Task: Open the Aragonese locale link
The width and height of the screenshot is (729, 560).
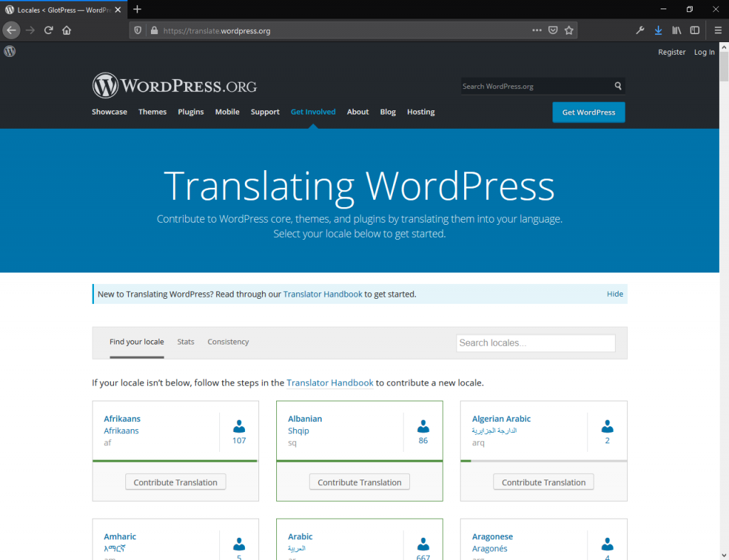Action: [x=493, y=537]
